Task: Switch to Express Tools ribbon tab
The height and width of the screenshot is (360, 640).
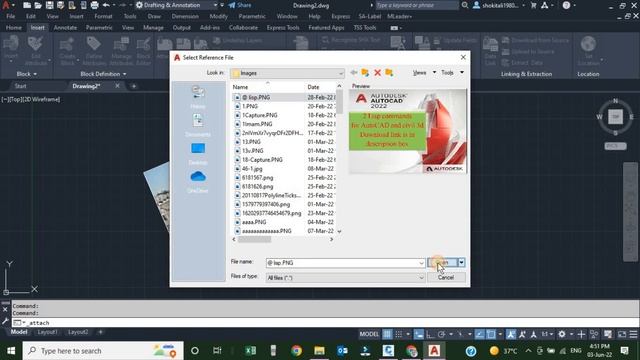Action: 283,28
